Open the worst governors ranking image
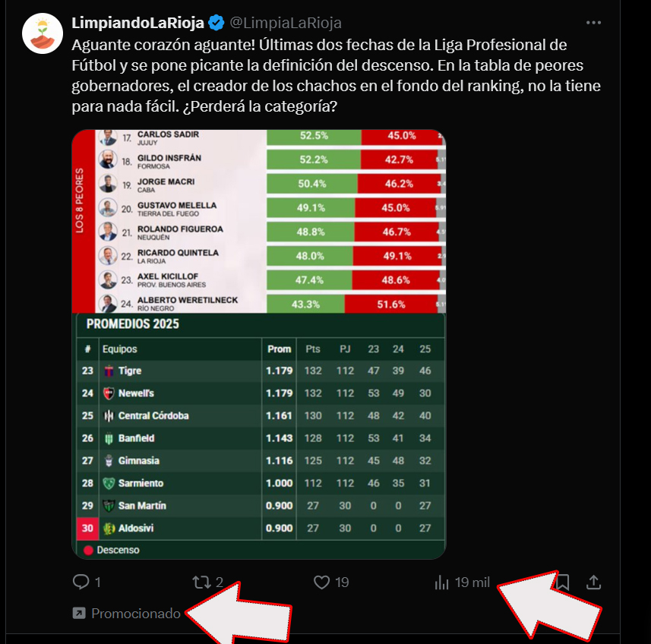The height and width of the screenshot is (644, 651). (x=258, y=220)
